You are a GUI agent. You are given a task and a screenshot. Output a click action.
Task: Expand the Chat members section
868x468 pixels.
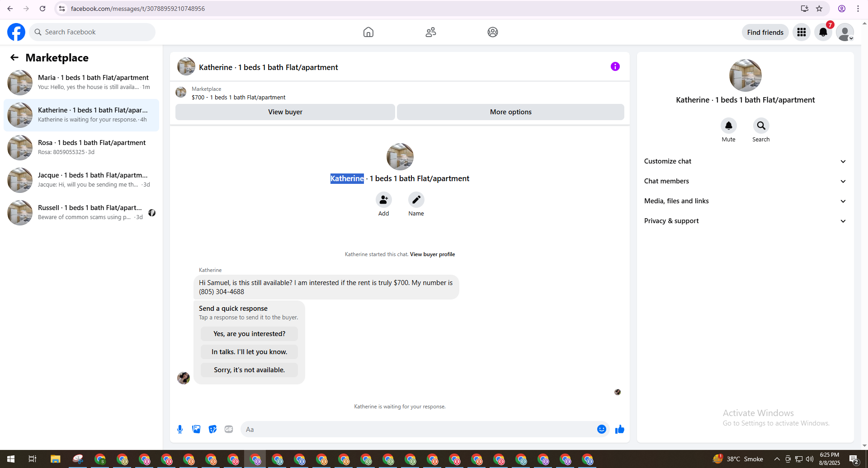(x=745, y=181)
